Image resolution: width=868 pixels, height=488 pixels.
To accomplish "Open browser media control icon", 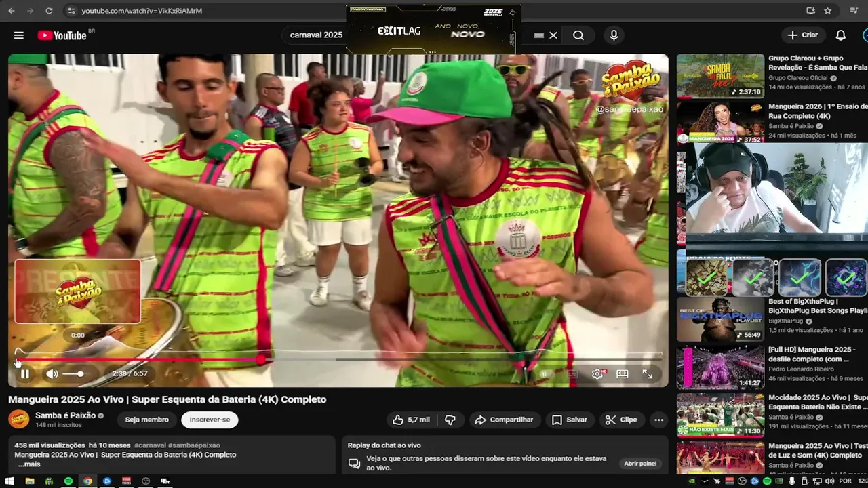I will click(854, 11).
